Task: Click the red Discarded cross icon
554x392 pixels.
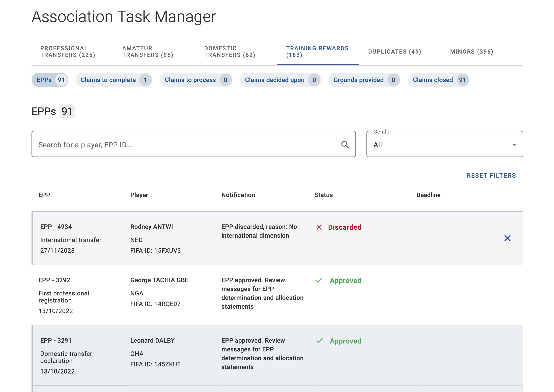Action: click(x=319, y=227)
